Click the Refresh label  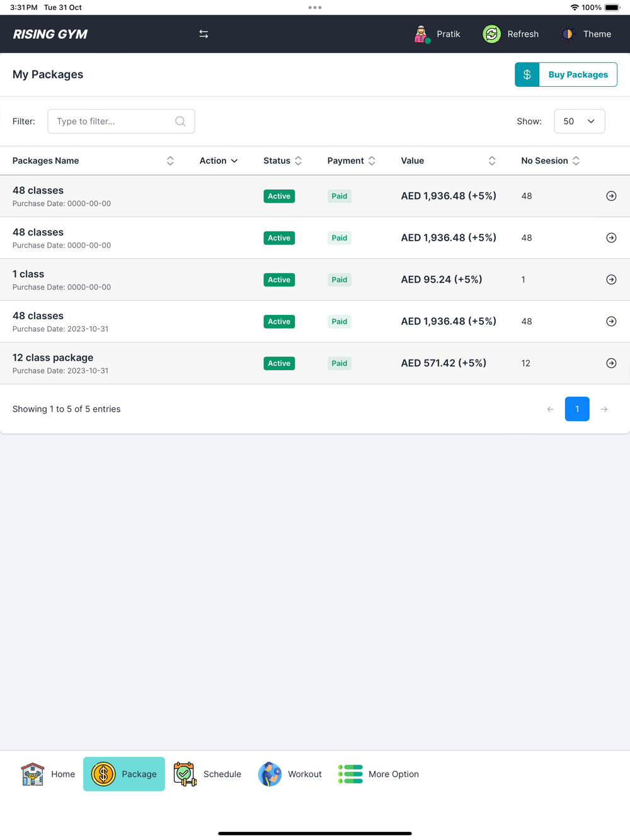click(523, 34)
